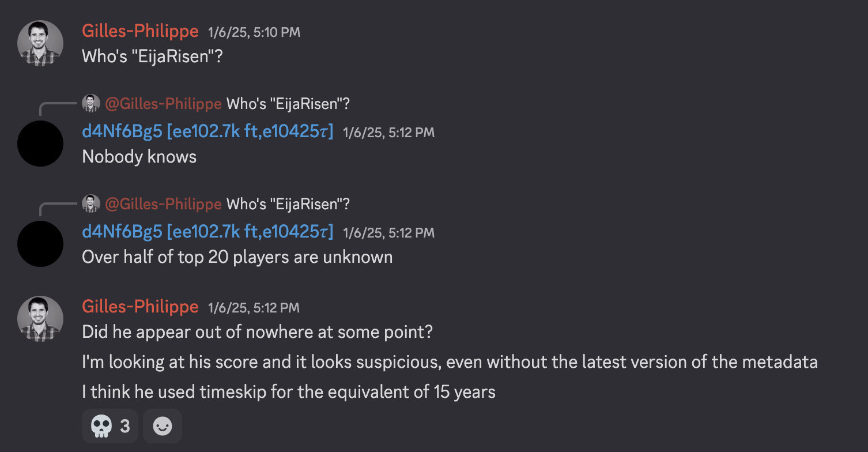Open Gilles-Philippe's avatar on the 5:10 PM message
This screenshot has height=452, width=868.
40,43
